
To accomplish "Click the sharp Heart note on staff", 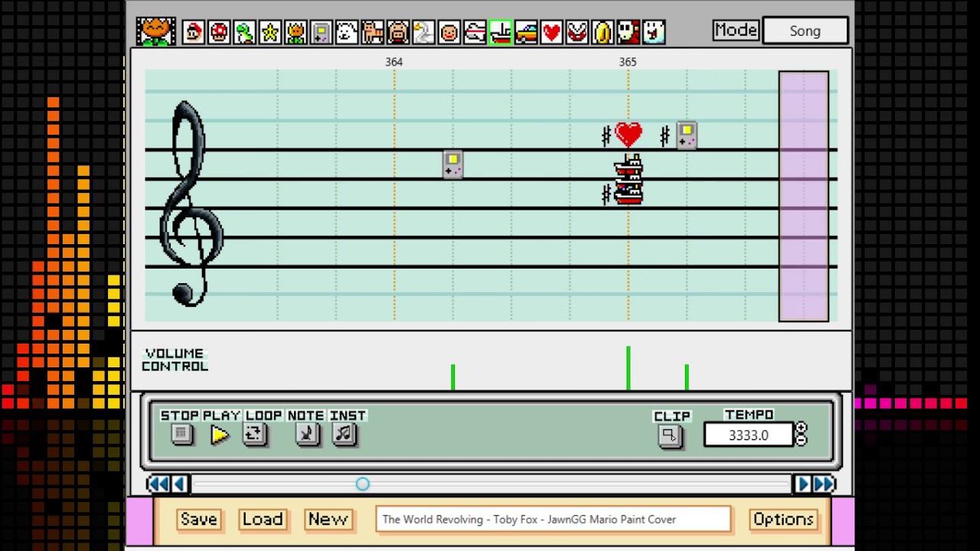I will [629, 135].
